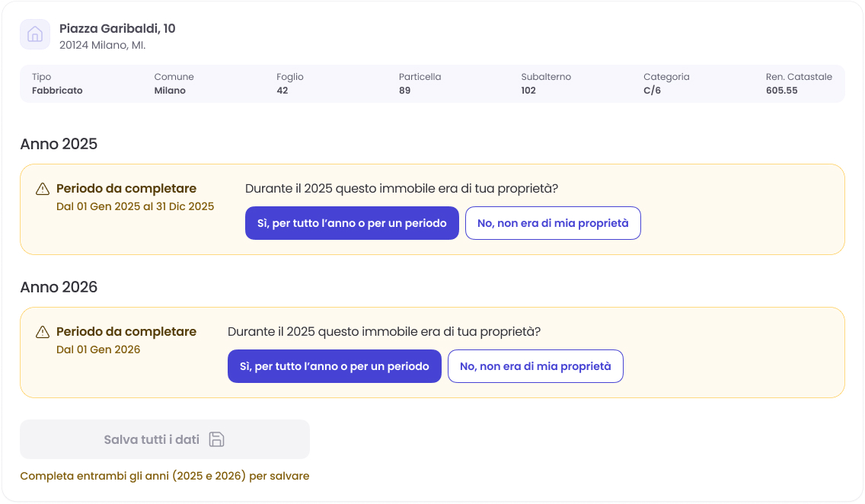865x504 pixels.
Task: Click the "Completa entrambi gli anni" hint text
Action: coord(164,476)
